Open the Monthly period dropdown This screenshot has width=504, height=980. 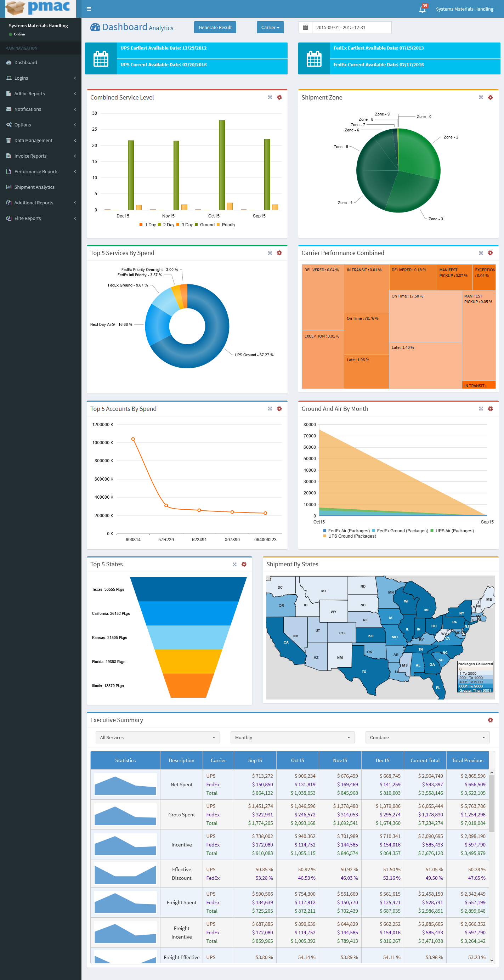click(x=292, y=737)
